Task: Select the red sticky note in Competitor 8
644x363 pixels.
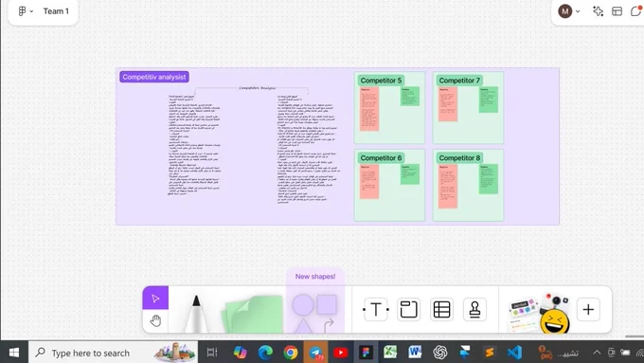Action: [448, 186]
